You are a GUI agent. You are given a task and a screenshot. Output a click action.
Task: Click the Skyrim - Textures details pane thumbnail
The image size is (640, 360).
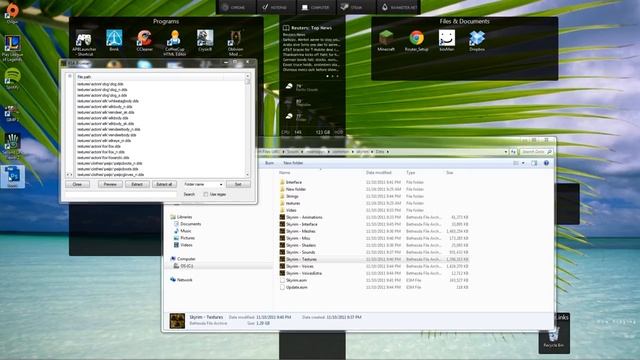pyautogui.click(x=177, y=321)
